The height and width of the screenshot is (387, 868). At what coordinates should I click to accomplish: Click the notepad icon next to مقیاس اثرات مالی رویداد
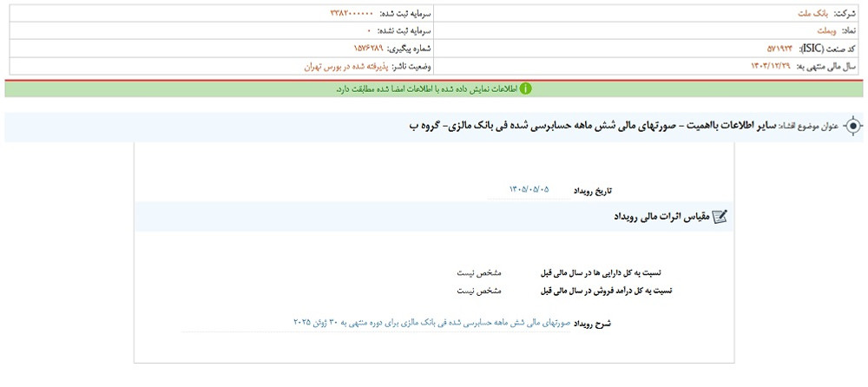point(720,217)
